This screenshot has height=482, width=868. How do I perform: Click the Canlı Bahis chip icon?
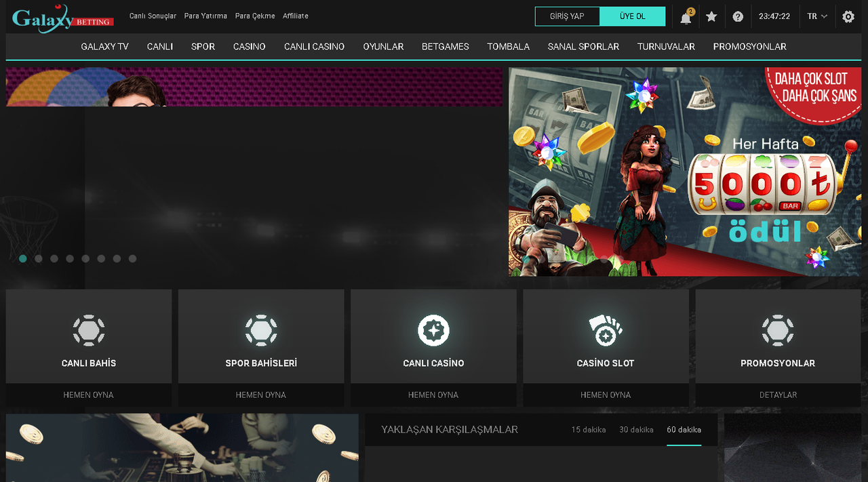pos(89,331)
